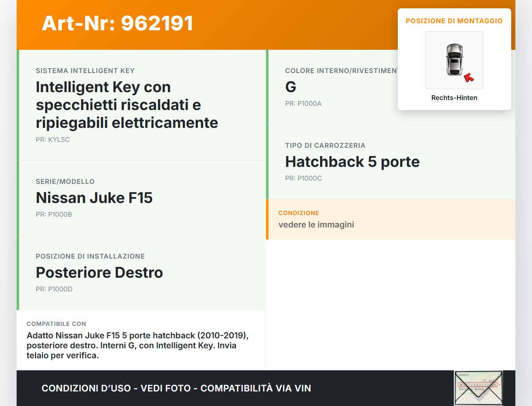532x406 pixels.
Task: Select the Posteriore Destro position value
Action: pyautogui.click(x=99, y=272)
